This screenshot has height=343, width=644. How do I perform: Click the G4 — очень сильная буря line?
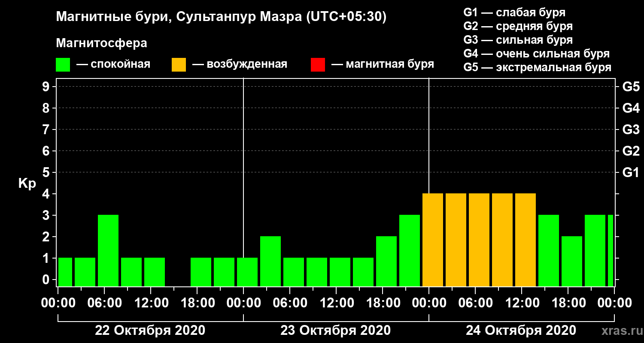tap(536, 54)
